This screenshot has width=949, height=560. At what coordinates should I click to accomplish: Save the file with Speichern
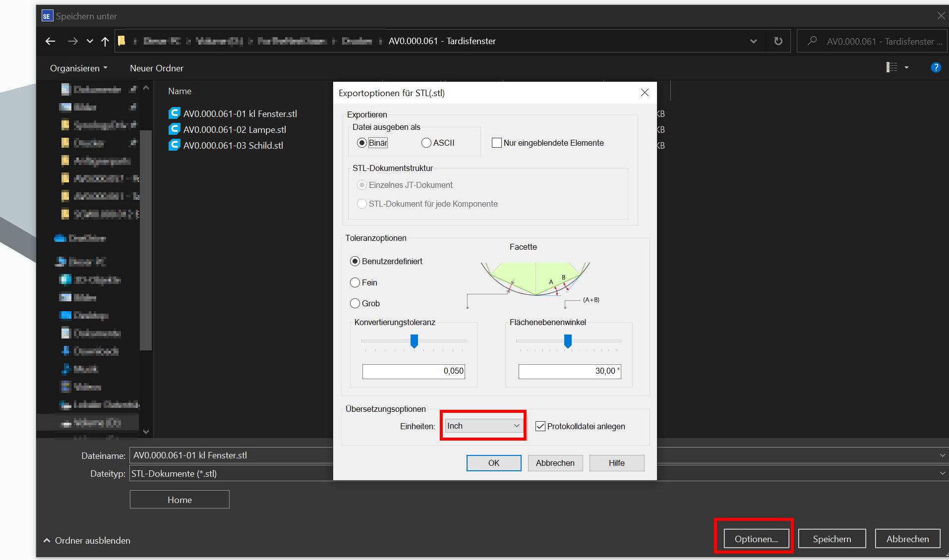click(x=832, y=539)
